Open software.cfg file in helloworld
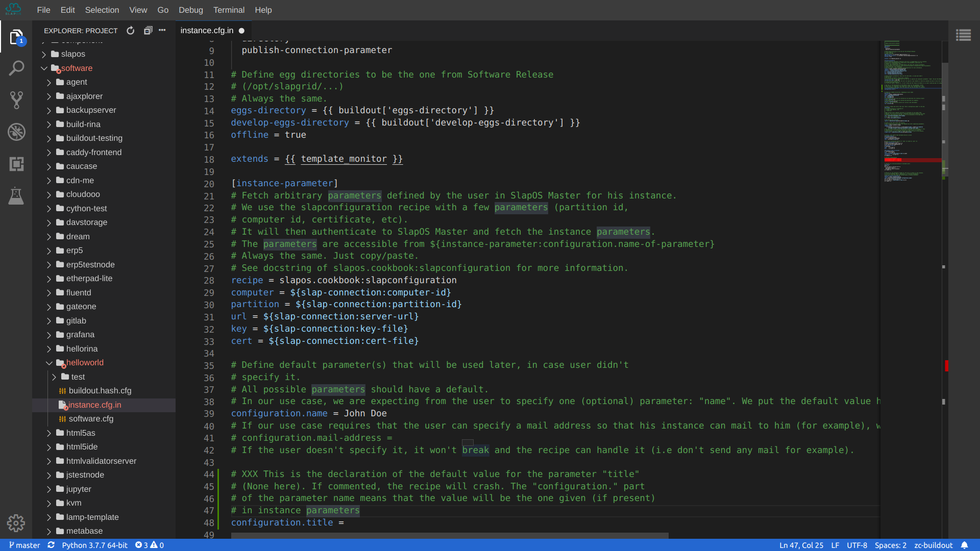 [x=104, y=419]
